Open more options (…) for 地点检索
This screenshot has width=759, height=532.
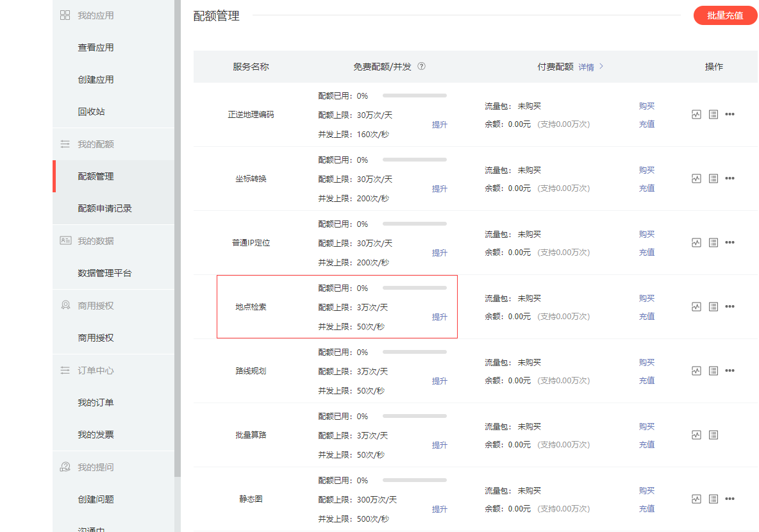[x=730, y=306]
